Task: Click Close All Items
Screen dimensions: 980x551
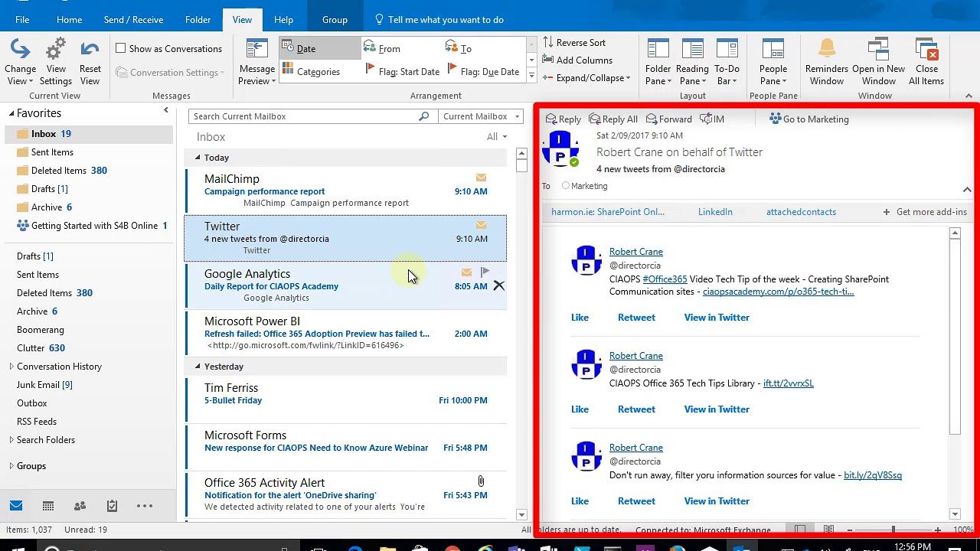Action: [926, 62]
